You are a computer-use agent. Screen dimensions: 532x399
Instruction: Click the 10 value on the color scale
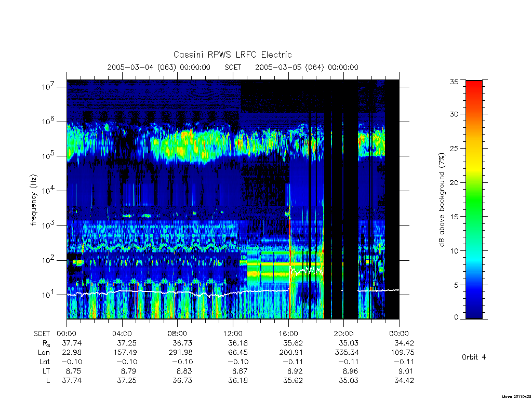click(x=454, y=251)
